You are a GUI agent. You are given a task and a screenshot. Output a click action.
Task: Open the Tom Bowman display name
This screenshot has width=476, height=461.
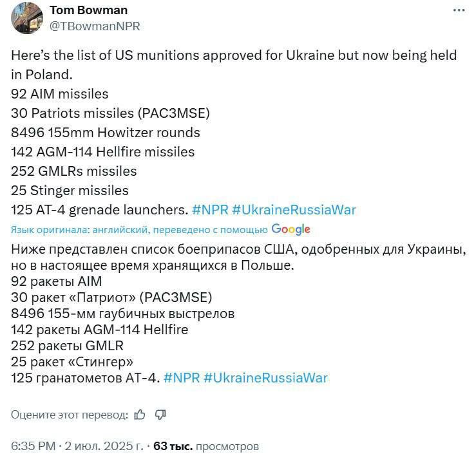(x=89, y=10)
